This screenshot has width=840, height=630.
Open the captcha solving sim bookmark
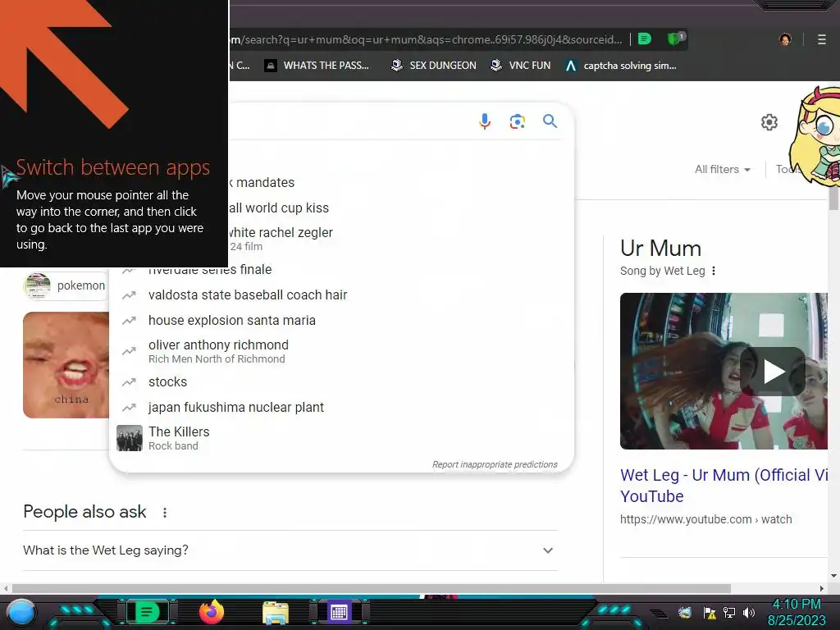[622, 66]
